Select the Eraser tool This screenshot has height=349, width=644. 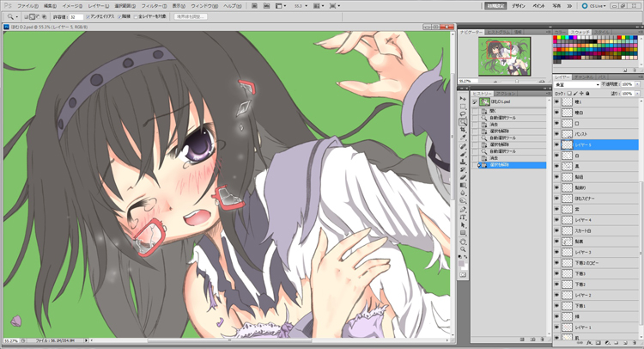(x=463, y=177)
